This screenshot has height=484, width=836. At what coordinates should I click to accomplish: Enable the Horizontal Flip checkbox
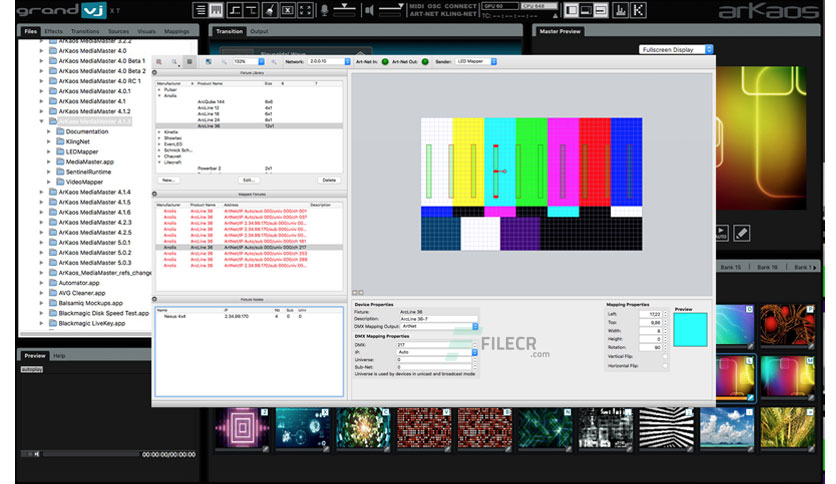click(x=665, y=366)
